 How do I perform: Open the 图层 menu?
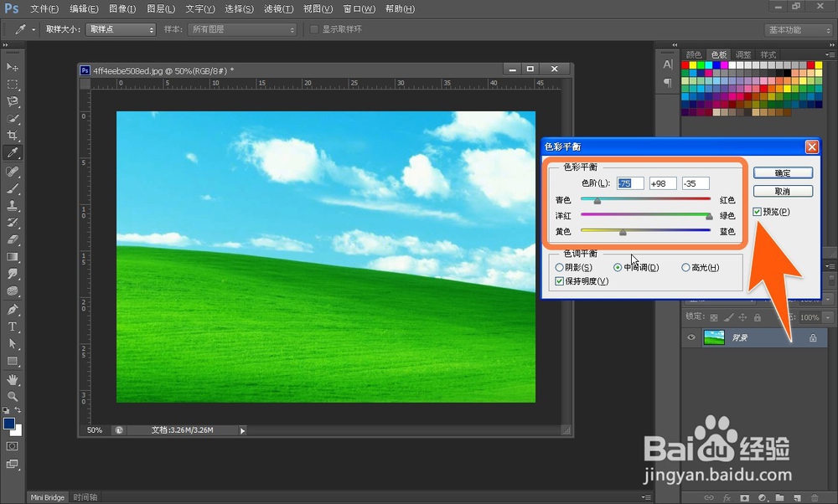pos(161,9)
